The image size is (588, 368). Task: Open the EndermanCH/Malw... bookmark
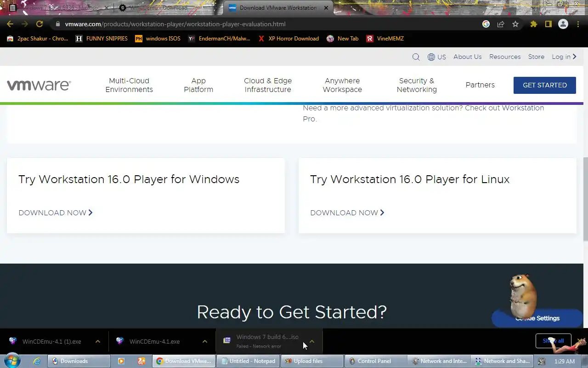[219, 39]
